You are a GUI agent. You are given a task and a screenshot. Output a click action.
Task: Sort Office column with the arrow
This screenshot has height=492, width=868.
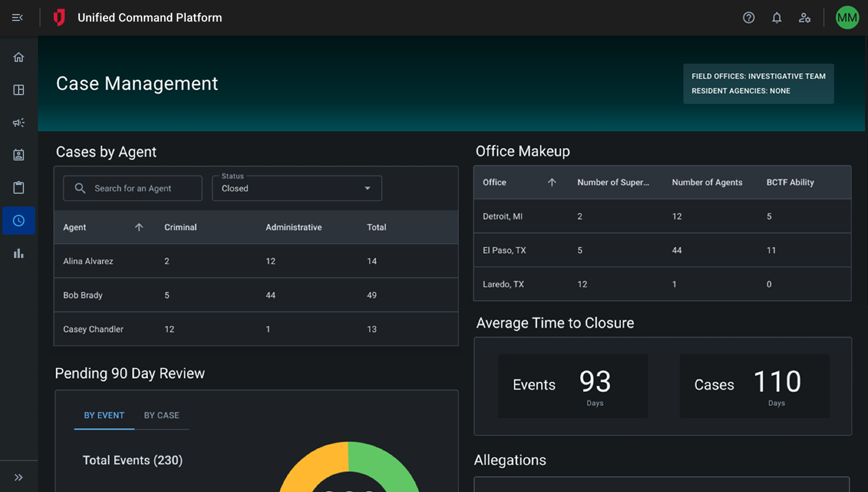551,182
